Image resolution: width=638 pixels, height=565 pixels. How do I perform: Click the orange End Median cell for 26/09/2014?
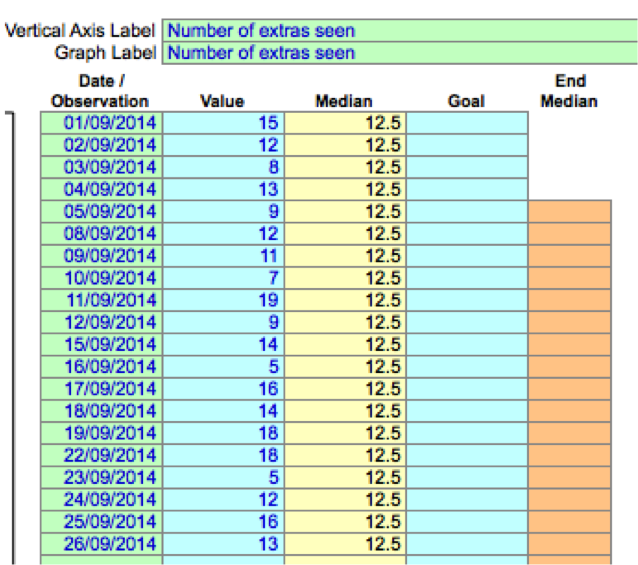click(x=570, y=544)
